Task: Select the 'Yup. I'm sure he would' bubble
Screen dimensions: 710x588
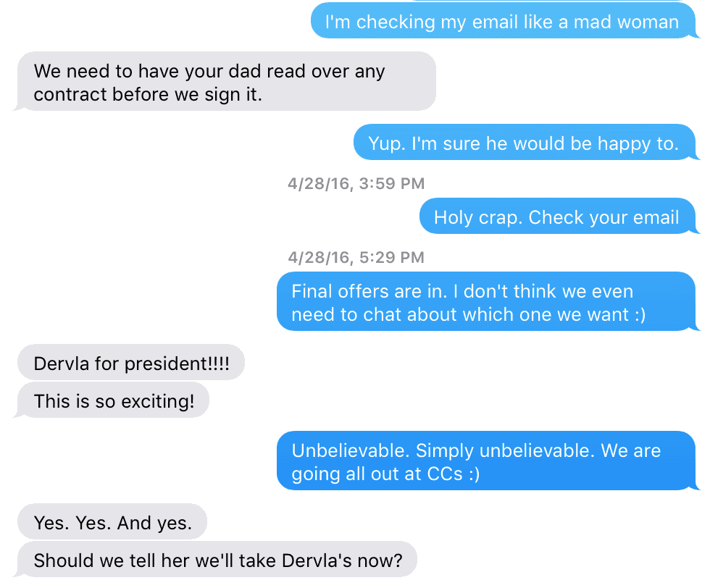Action: [525, 142]
